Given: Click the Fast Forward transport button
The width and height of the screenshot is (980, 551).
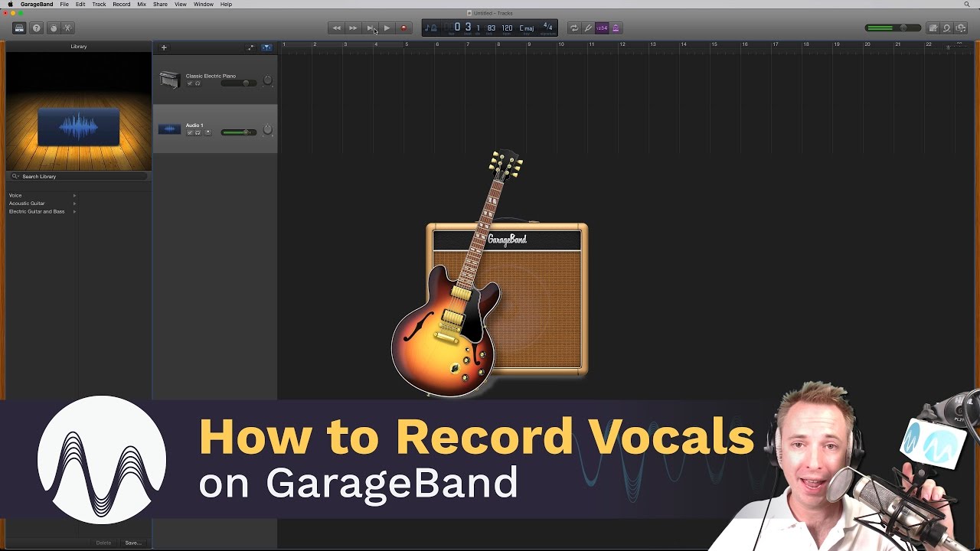Looking at the screenshot, I should click(x=353, y=28).
